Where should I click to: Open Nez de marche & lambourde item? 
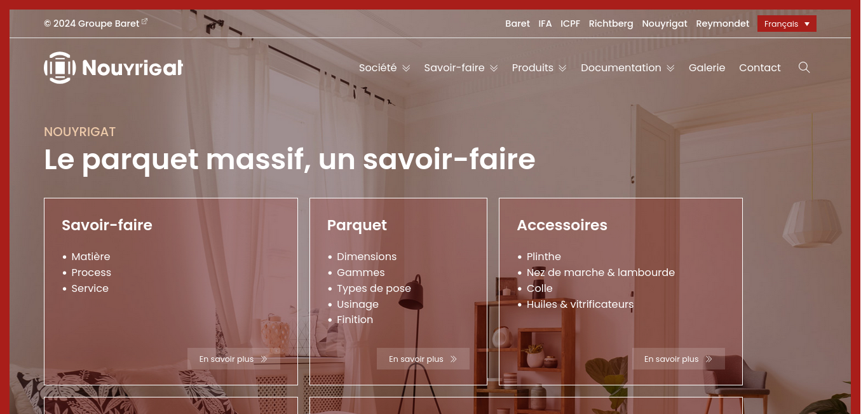click(x=600, y=272)
